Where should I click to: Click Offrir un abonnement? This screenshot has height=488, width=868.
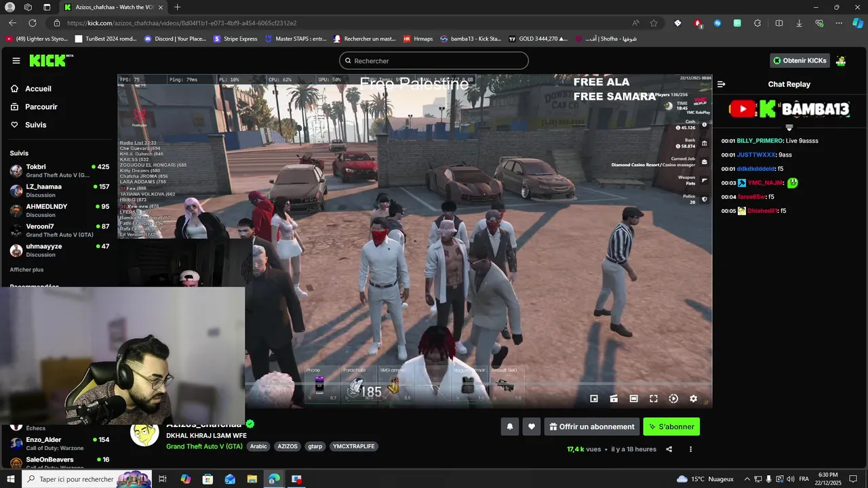pyautogui.click(x=592, y=427)
